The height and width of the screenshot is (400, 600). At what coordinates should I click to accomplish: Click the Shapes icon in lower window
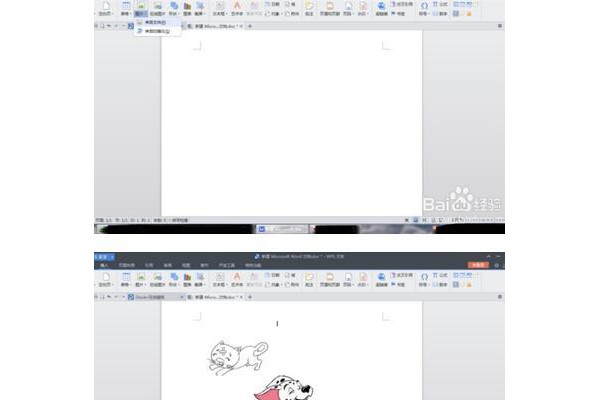pos(174,277)
